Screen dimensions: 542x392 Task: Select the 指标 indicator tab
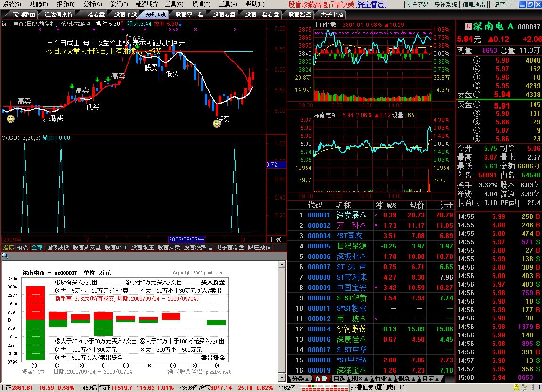point(8,247)
